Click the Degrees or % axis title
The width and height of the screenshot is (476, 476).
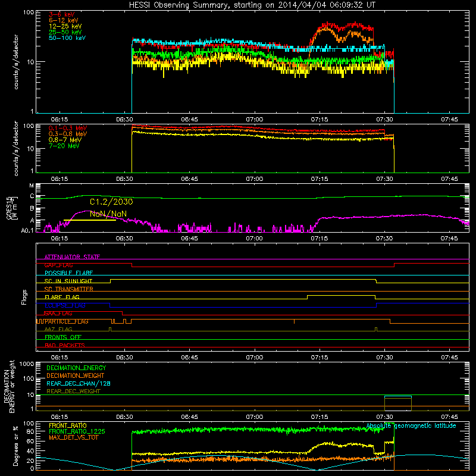click(15, 446)
